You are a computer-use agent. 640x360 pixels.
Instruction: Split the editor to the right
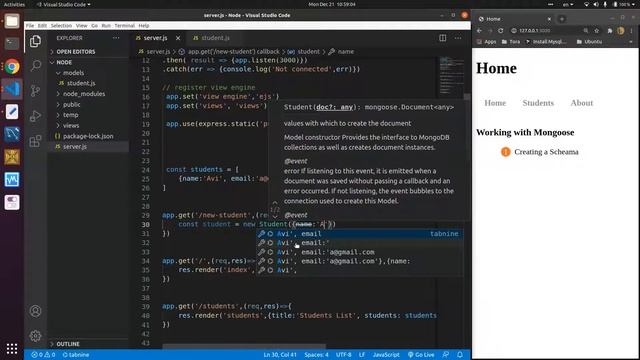[x=442, y=38]
